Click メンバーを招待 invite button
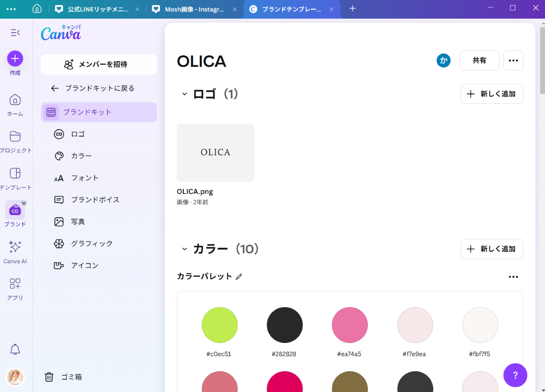Viewport: 545px width, 392px height. 99,64
